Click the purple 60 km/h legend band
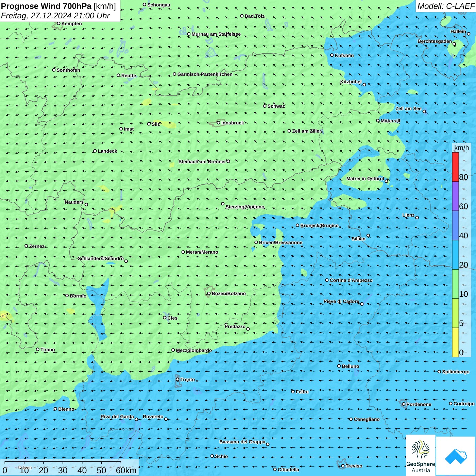This screenshot has width=476, height=476. coord(455,196)
